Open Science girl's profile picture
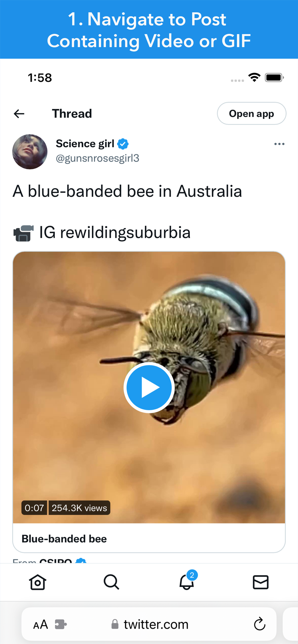298x644 pixels. click(x=30, y=152)
